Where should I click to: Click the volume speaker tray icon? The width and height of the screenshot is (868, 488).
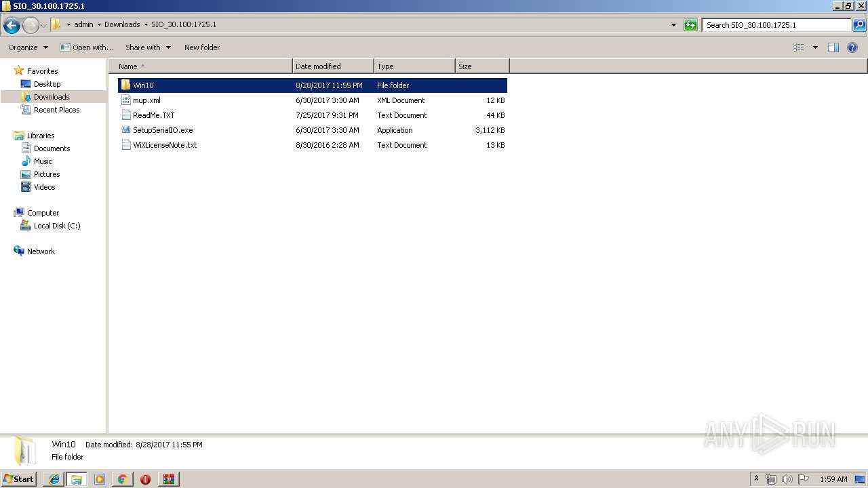coord(787,479)
